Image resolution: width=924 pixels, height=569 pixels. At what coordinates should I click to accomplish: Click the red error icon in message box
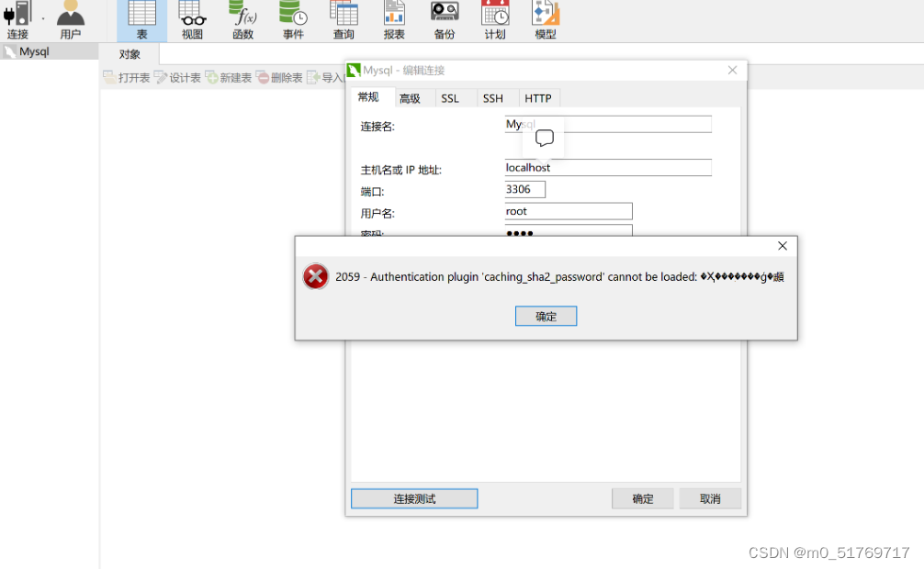click(x=316, y=276)
